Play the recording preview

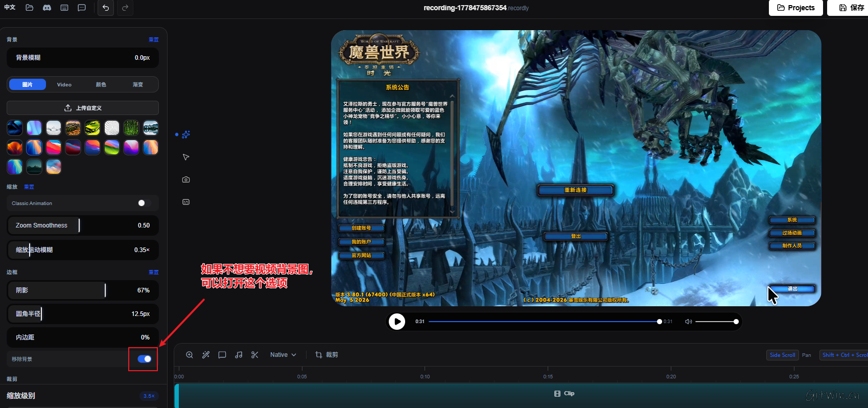click(x=397, y=322)
